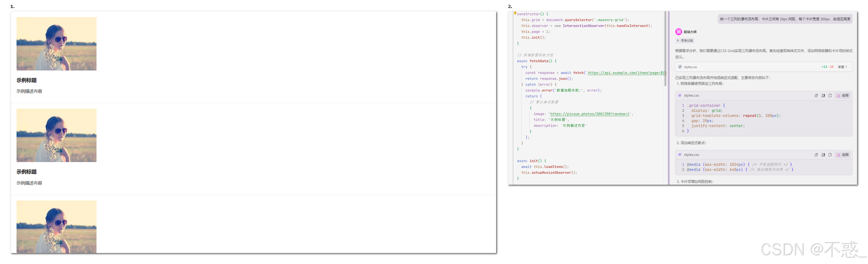Insert .grid-container code at cursor icon
Screen dimensions: 868x264
click(823, 96)
